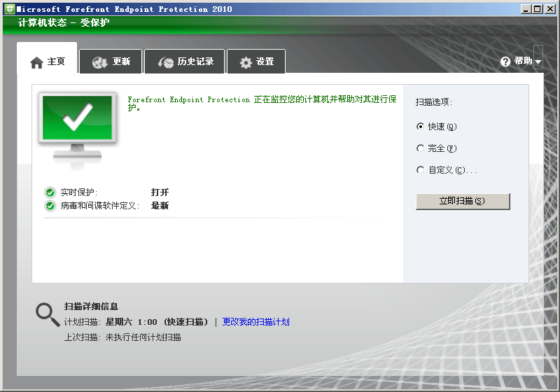Click the help question mark icon

[505, 62]
